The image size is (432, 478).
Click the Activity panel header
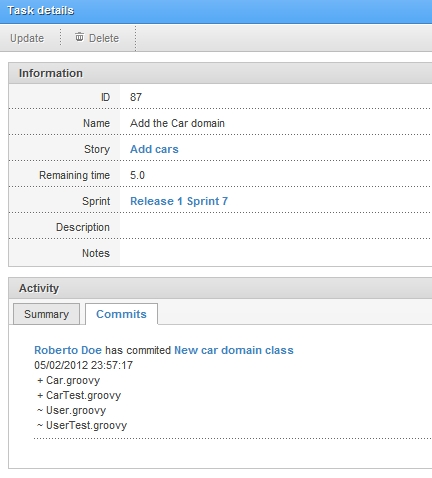[220, 288]
